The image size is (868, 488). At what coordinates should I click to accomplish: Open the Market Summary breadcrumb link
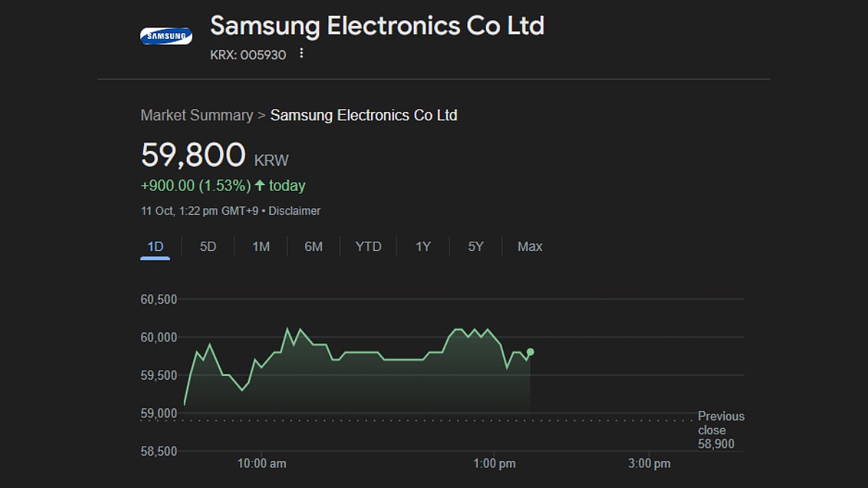(197, 115)
